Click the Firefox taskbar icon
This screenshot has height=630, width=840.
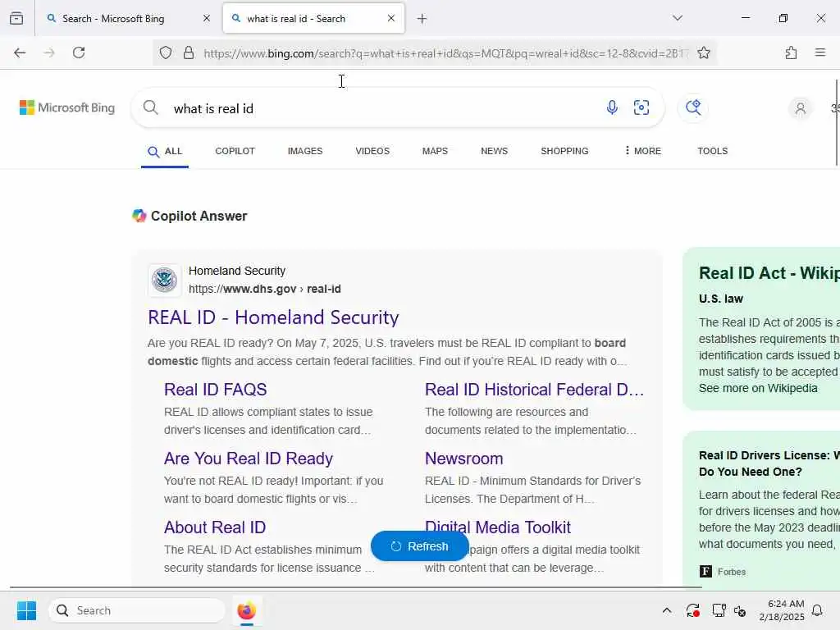246,610
